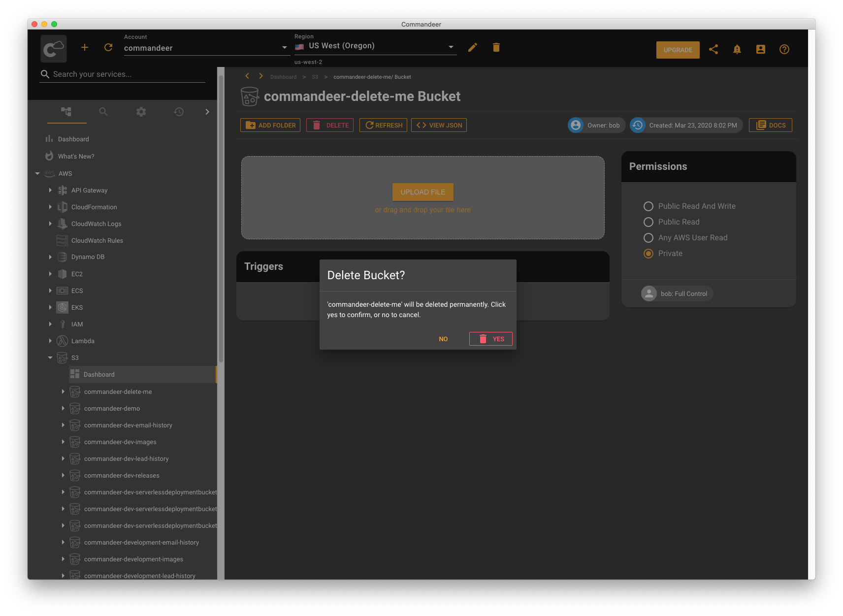Open the Account dropdown
Image resolution: width=843 pixels, height=616 pixels.
[206, 48]
